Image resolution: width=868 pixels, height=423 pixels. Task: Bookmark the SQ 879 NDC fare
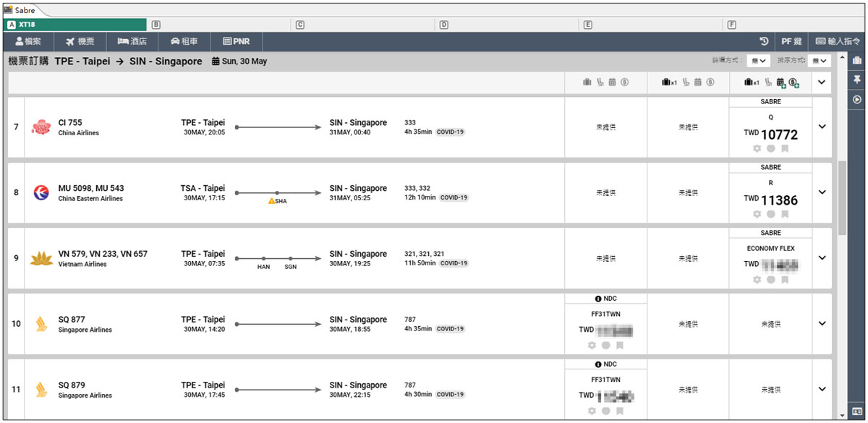619,411
